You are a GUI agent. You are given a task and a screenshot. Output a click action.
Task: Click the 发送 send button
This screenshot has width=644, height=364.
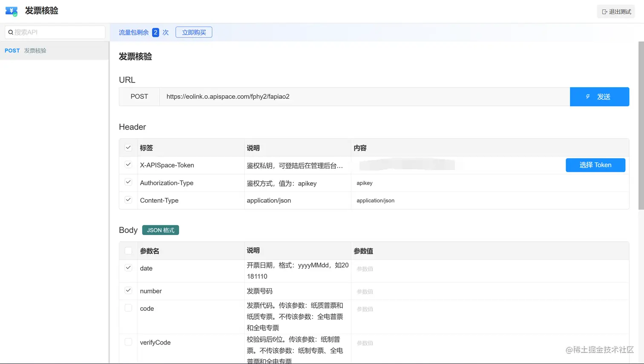coord(599,97)
